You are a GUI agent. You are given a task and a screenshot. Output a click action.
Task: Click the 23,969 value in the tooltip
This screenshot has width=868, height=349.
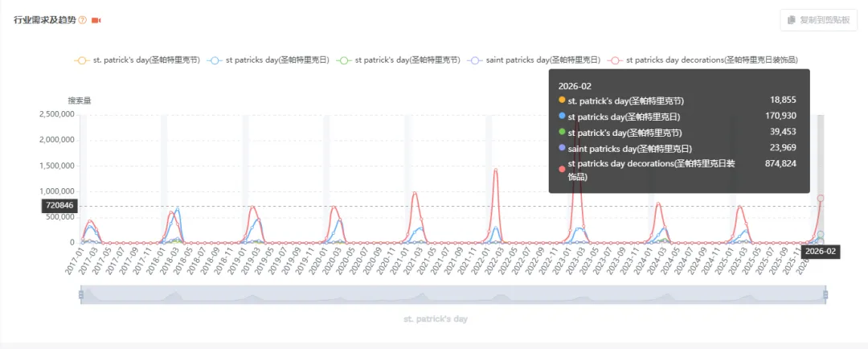[783, 148]
